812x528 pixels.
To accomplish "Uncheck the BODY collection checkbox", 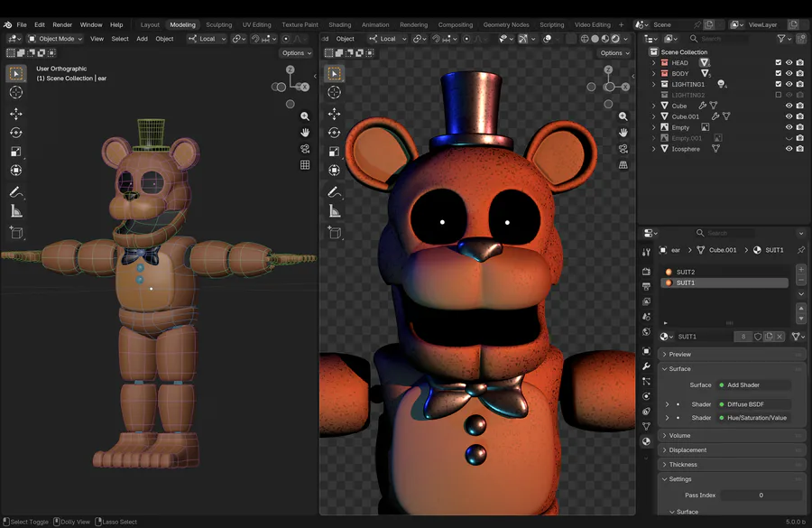I will tap(779, 73).
